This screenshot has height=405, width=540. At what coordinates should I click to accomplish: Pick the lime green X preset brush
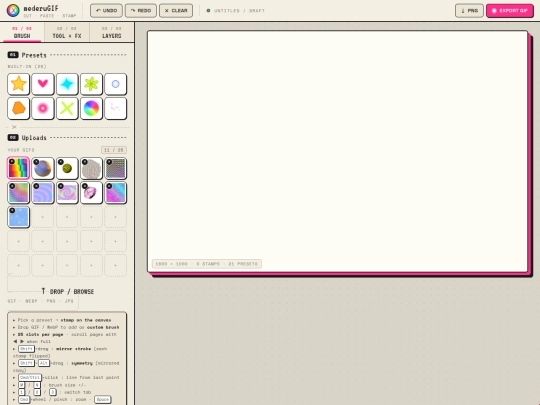coord(67,108)
